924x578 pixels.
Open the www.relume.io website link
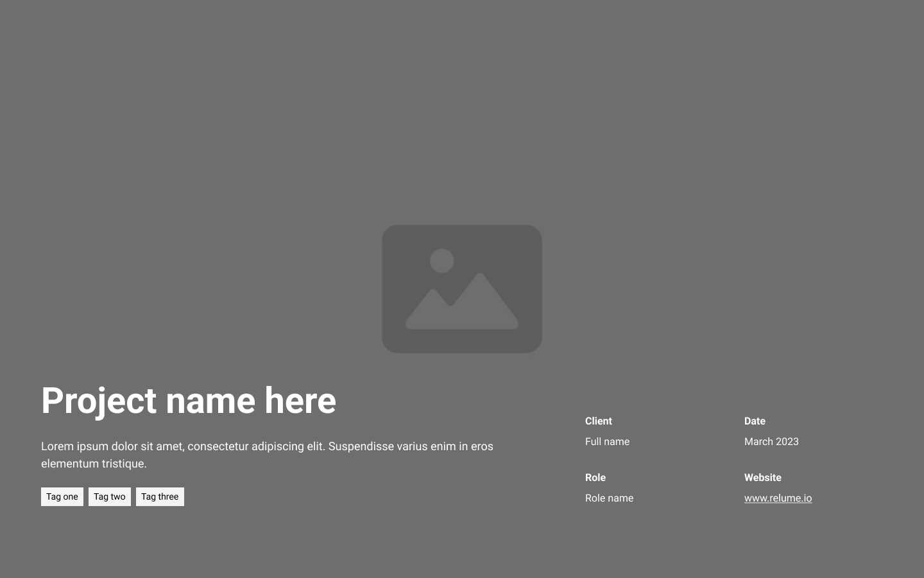pyautogui.click(x=778, y=498)
